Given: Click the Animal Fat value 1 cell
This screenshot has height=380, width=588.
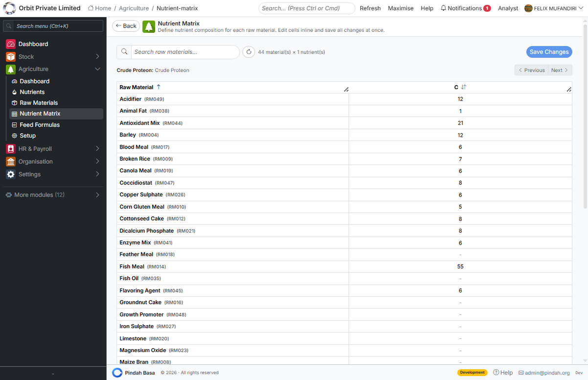Looking at the screenshot, I should click(460, 111).
